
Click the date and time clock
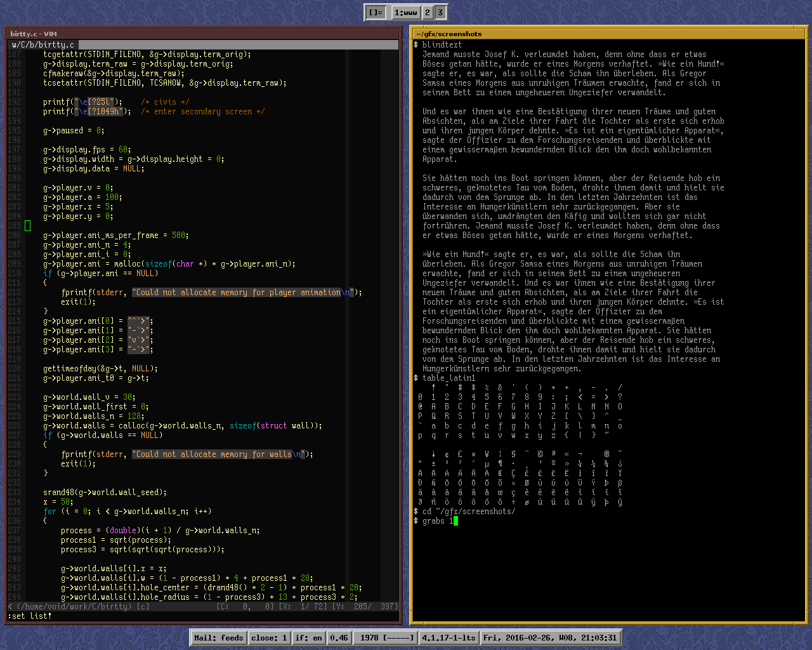[x=549, y=637]
